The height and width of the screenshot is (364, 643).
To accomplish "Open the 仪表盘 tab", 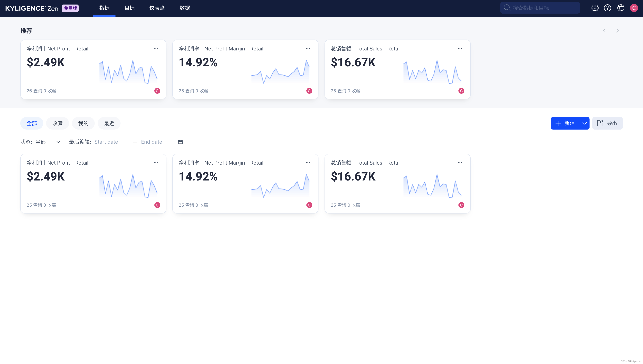I will [x=157, y=8].
